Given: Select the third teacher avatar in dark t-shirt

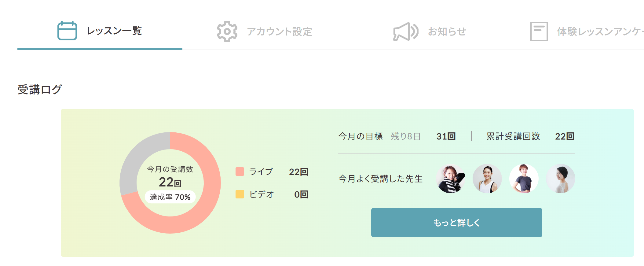Looking at the screenshot, I should coord(524,179).
